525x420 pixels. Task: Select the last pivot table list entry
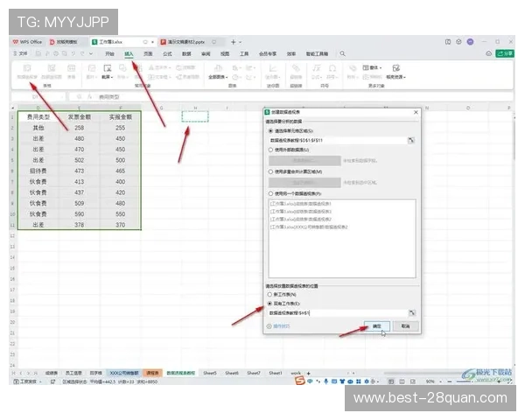click(x=309, y=227)
